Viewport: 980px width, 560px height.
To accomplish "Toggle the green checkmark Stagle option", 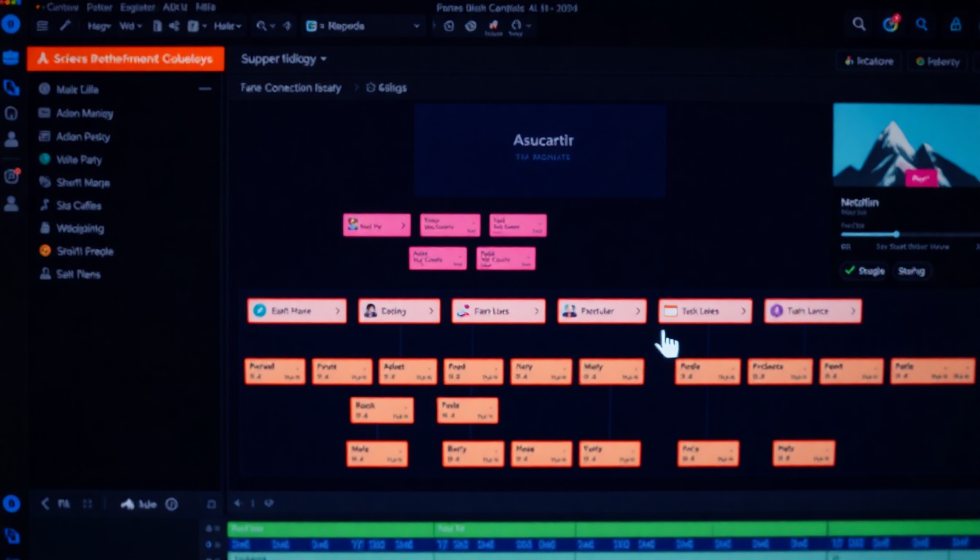I will [x=864, y=271].
